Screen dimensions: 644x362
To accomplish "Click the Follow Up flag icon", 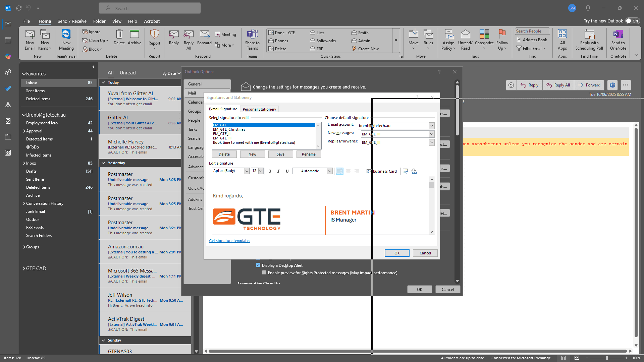I will coord(502,40).
